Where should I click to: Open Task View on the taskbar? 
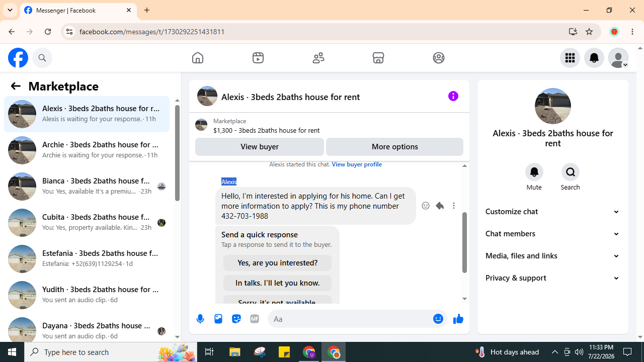click(x=209, y=352)
